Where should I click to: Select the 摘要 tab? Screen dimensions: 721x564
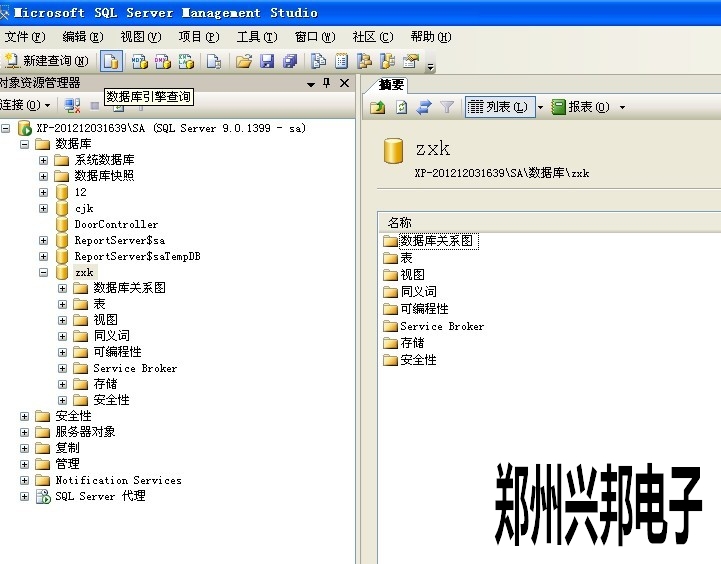pyautogui.click(x=391, y=84)
